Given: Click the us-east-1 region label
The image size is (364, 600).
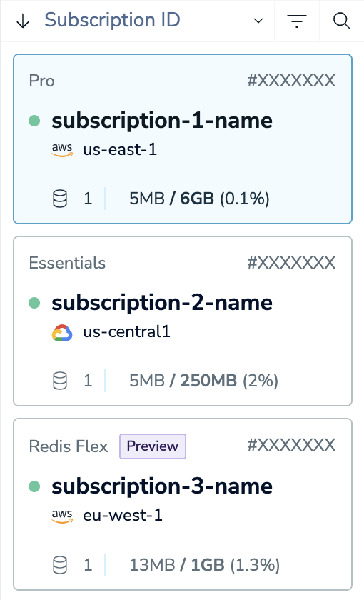Looking at the screenshot, I should (120, 149).
